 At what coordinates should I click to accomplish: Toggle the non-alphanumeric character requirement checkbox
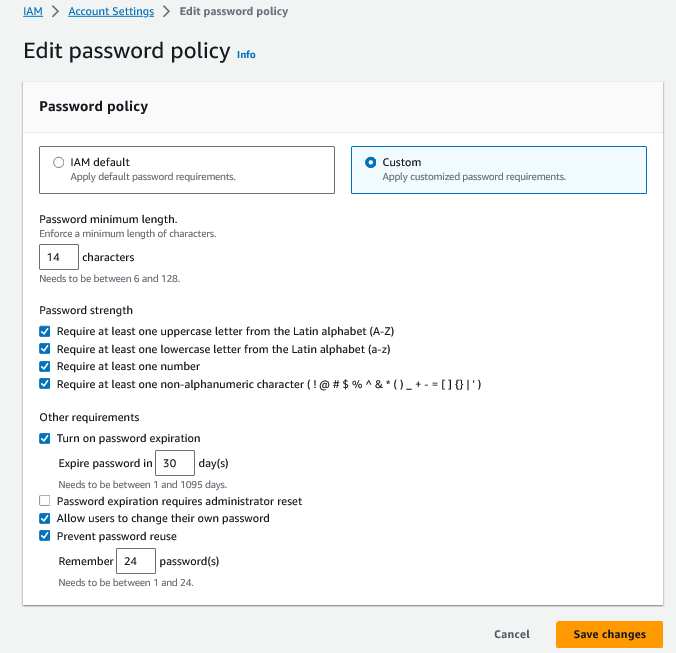coord(45,384)
